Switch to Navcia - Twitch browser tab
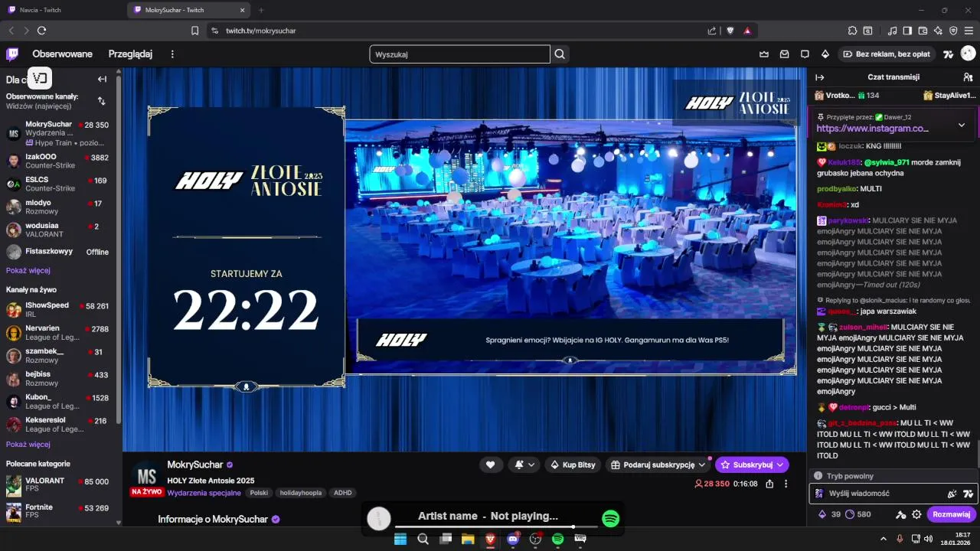 [x=61, y=10]
